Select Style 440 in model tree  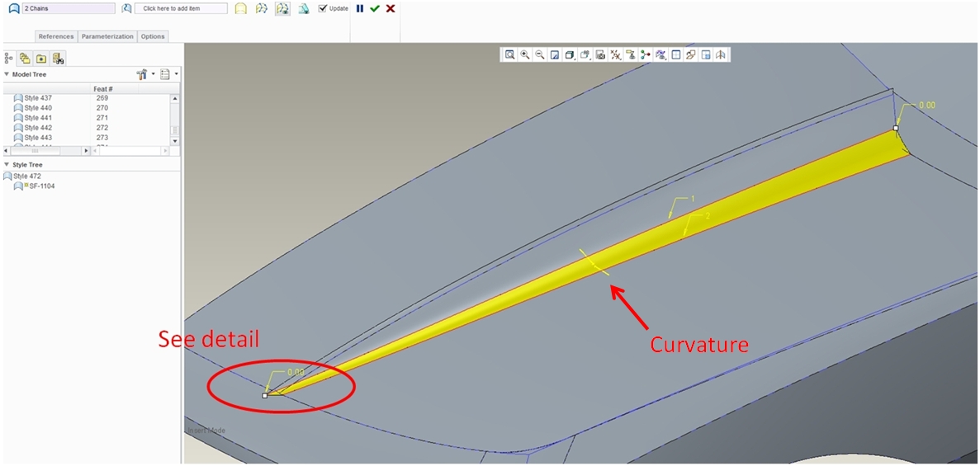click(32, 108)
